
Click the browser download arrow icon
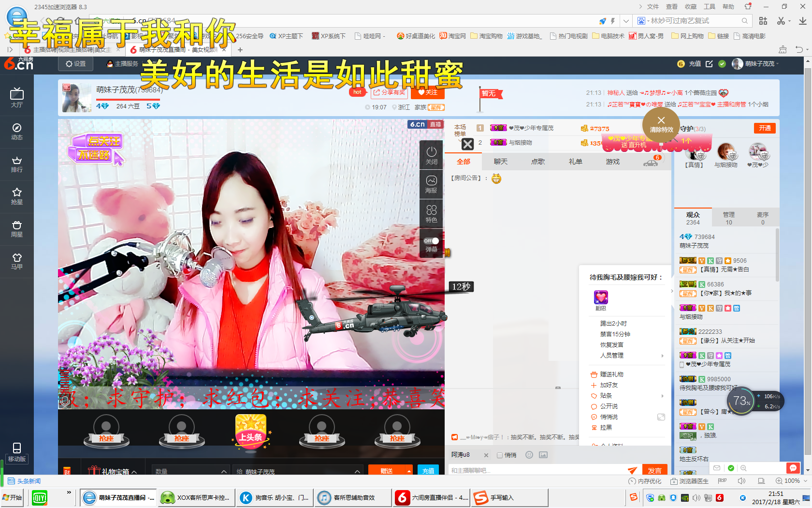(x=802, y=21)
